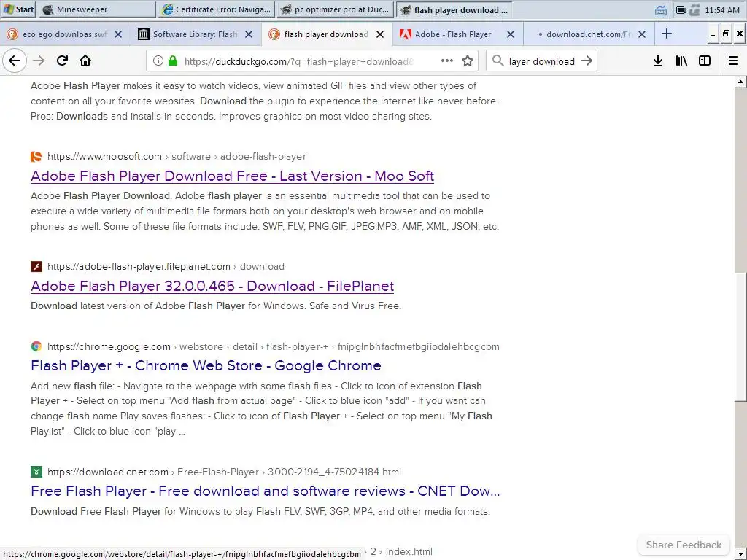Open Adobe Flash Player 32.0.0.465 FilePlanet link
Screen dimensions: 747x560
(x=212, y=286)
